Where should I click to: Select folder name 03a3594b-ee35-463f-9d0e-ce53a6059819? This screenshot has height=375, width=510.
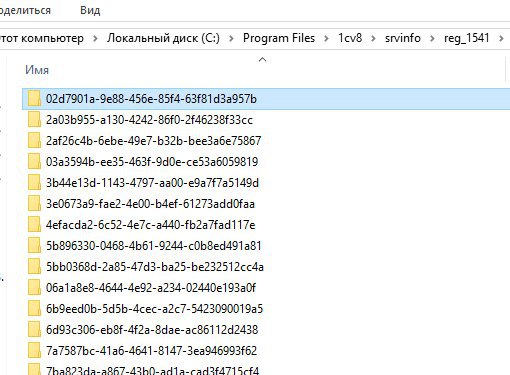pos(152,162)
